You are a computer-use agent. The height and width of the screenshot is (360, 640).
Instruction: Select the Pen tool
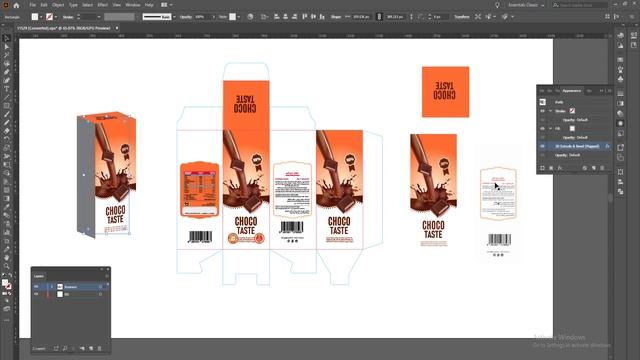tap(7, 72)
